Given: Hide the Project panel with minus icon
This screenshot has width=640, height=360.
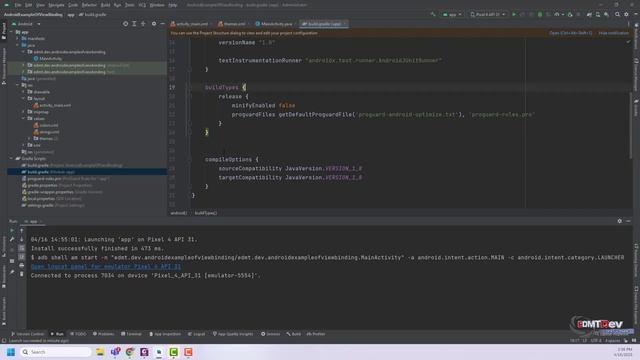Looking at the screenshot, I should coord(162,24).
